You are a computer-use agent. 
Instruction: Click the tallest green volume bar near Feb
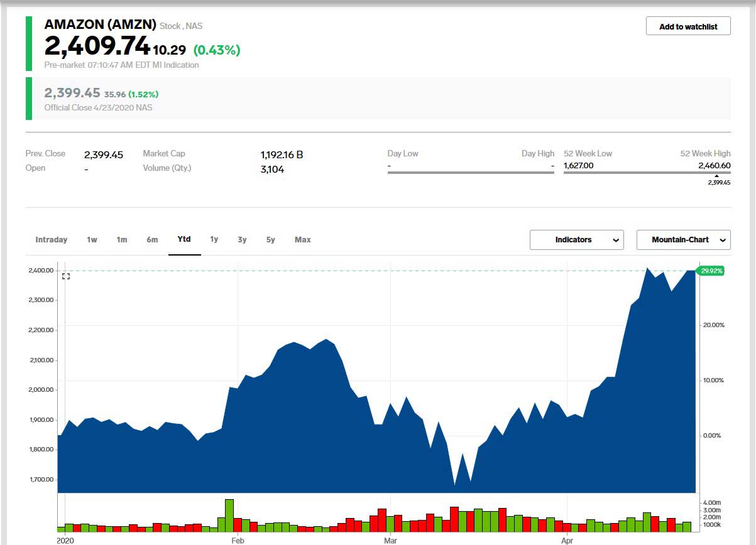click(x=229, y=515)
